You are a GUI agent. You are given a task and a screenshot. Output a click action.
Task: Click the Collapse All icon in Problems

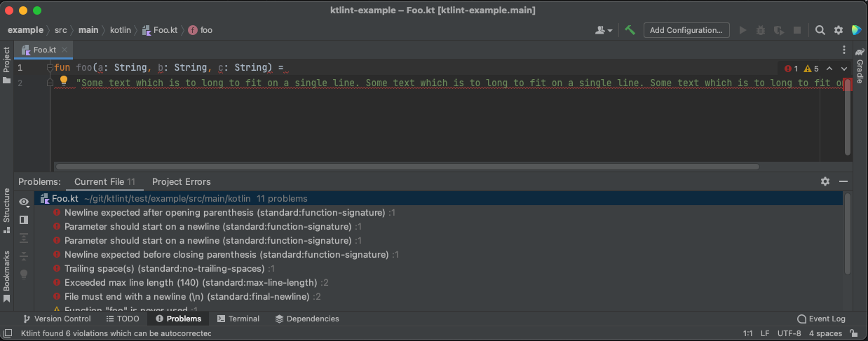pos(24,256)
